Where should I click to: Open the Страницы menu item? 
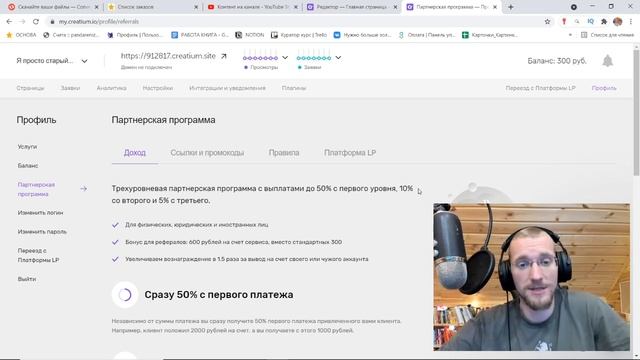30,88
